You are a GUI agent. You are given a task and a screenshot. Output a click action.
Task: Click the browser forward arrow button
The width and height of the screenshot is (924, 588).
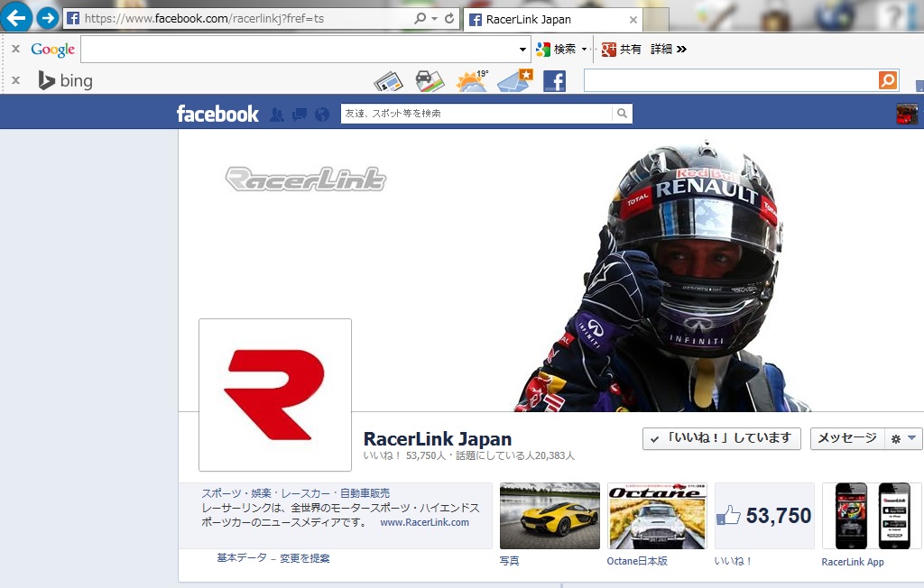coord(48,17)
